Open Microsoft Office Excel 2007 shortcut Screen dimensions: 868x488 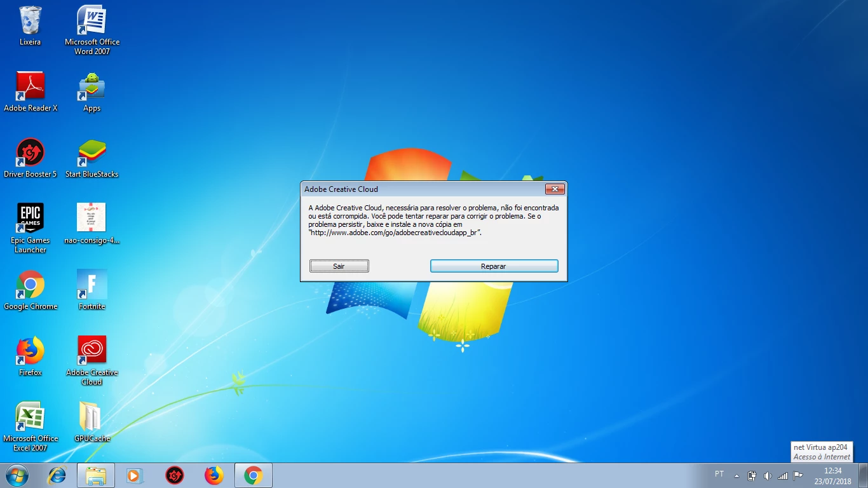pyautogui.click(x=30, y=427)
